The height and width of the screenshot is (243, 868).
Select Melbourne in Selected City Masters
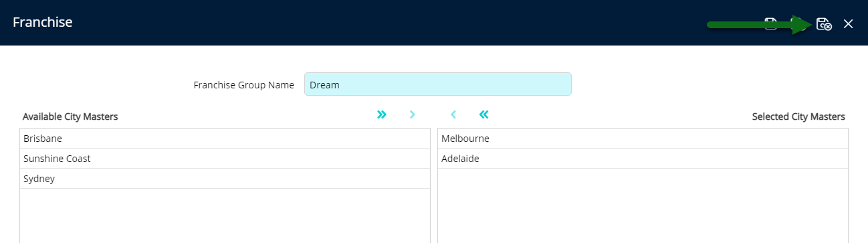(643, 139)
